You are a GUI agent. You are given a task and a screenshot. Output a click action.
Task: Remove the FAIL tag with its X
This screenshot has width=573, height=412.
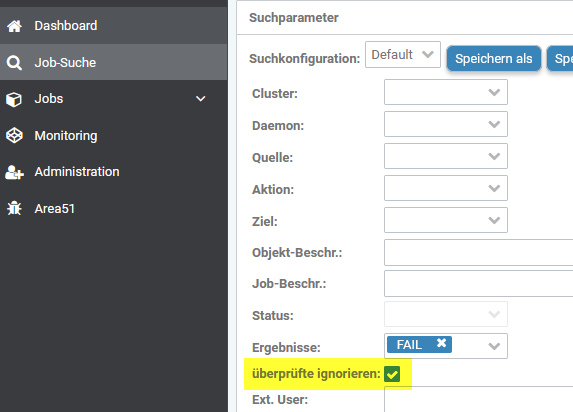point(441,343)
